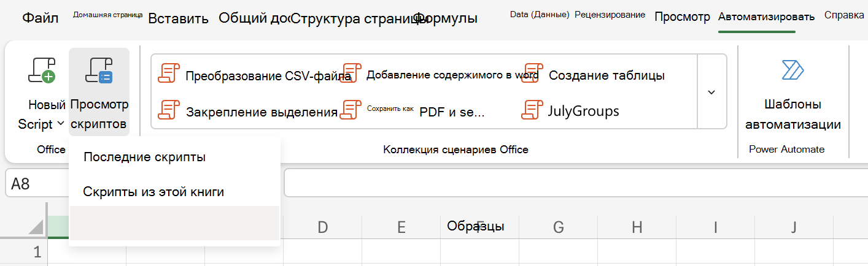Run the Добавление содержимого в Word script
Viewport: 868px width, 266px height.
click(x=440, y=75)
